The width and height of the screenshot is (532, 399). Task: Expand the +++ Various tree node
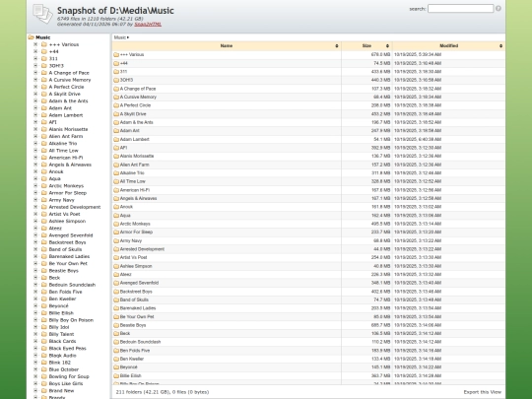click(35, 44)
